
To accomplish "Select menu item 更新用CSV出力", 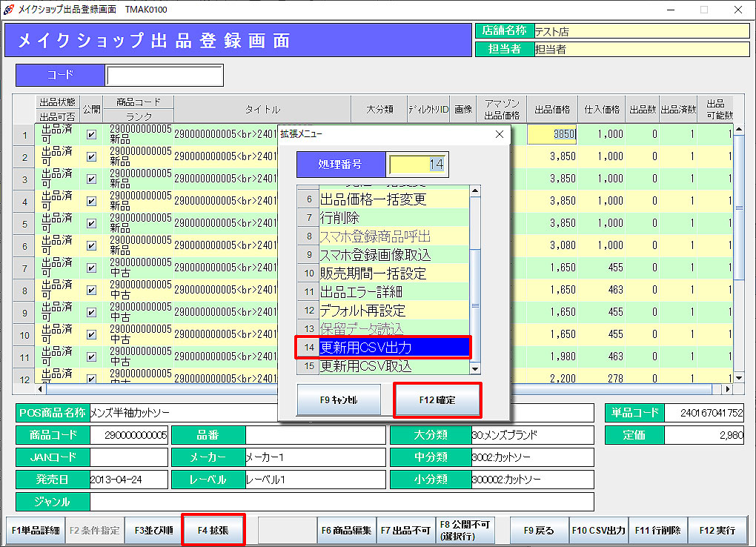I will pos(394,347).
